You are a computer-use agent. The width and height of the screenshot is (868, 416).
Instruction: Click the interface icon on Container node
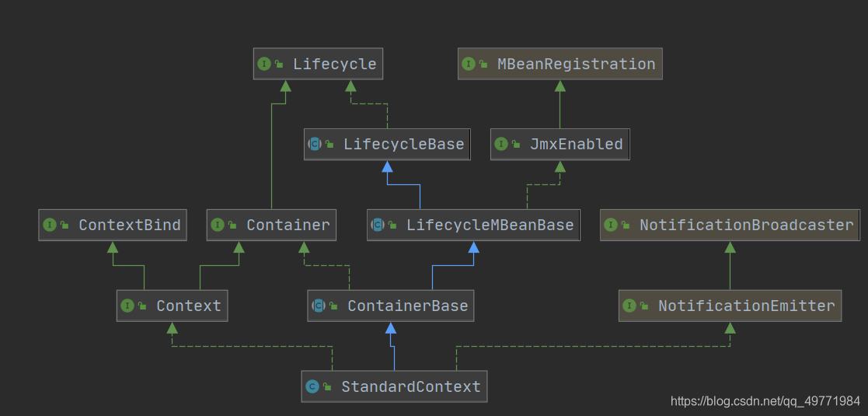(x=218, y=225)
